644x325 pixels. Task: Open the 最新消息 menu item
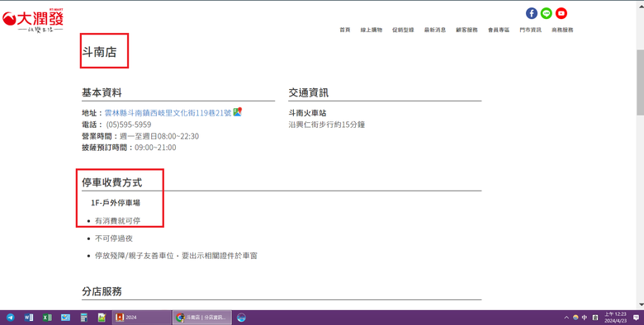(x=435, y=30)
